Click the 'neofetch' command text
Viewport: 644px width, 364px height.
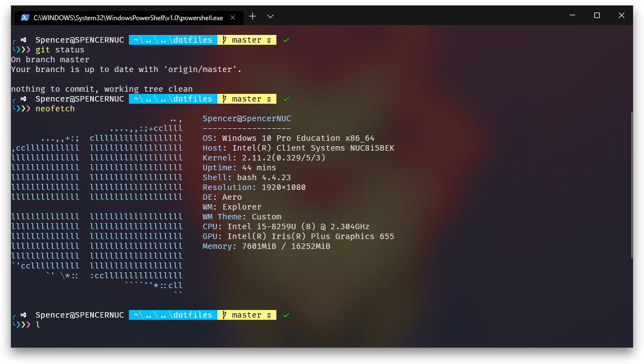click(55, 109)
